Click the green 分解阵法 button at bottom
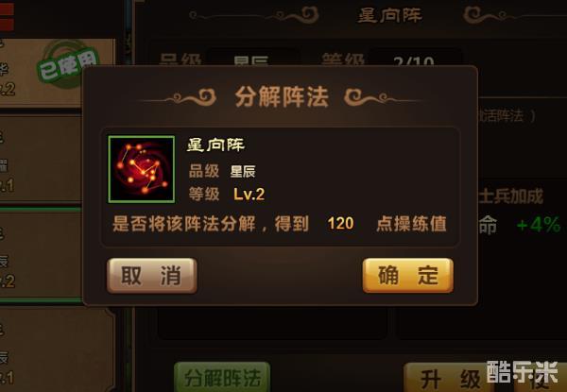 (222, 377)
